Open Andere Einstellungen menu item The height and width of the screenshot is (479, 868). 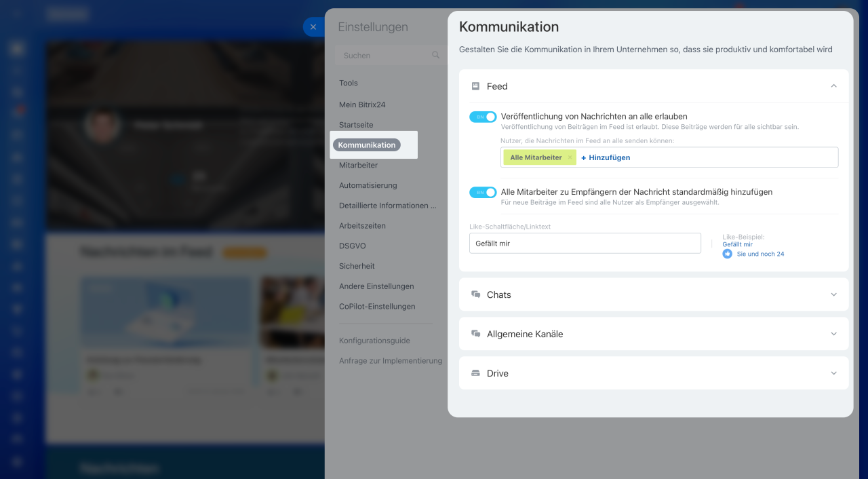[x=376, y=286]
